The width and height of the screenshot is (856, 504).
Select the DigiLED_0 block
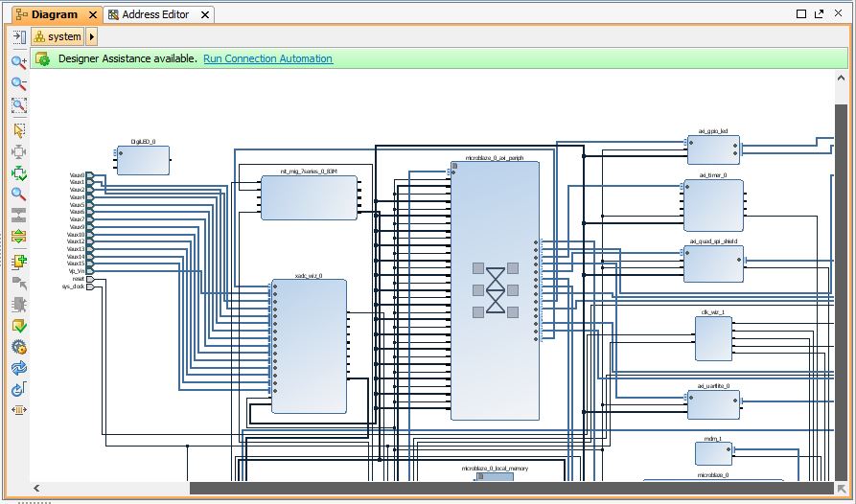point(143,160)
